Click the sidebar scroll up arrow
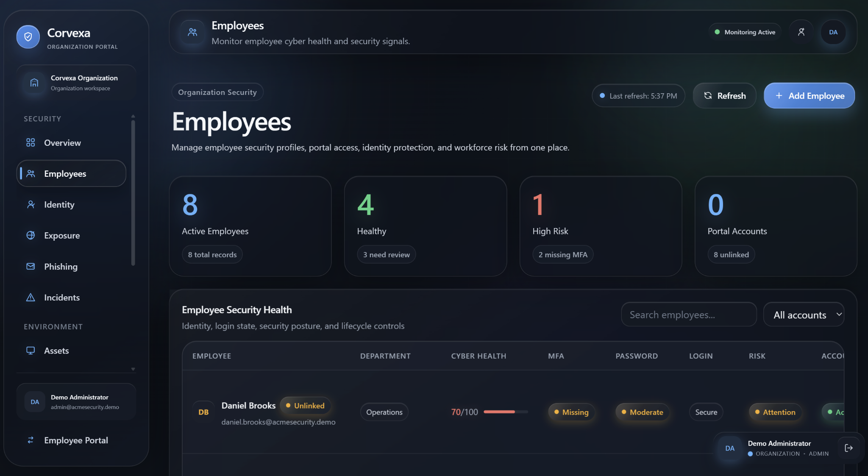The image size is (868, 476). (133, 116)
